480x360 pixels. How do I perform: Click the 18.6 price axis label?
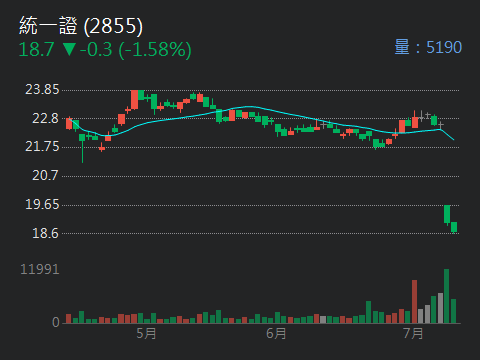[45, 233]
